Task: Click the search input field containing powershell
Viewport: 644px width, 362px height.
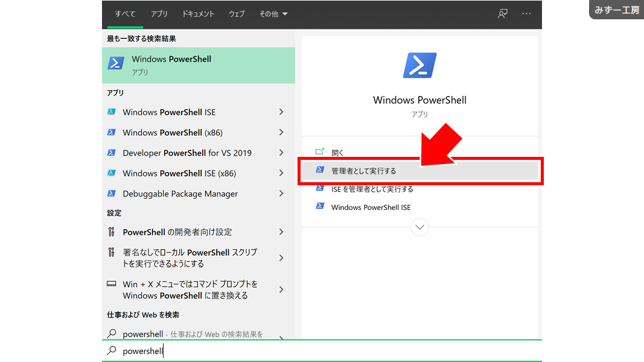Action: [322, 351]
